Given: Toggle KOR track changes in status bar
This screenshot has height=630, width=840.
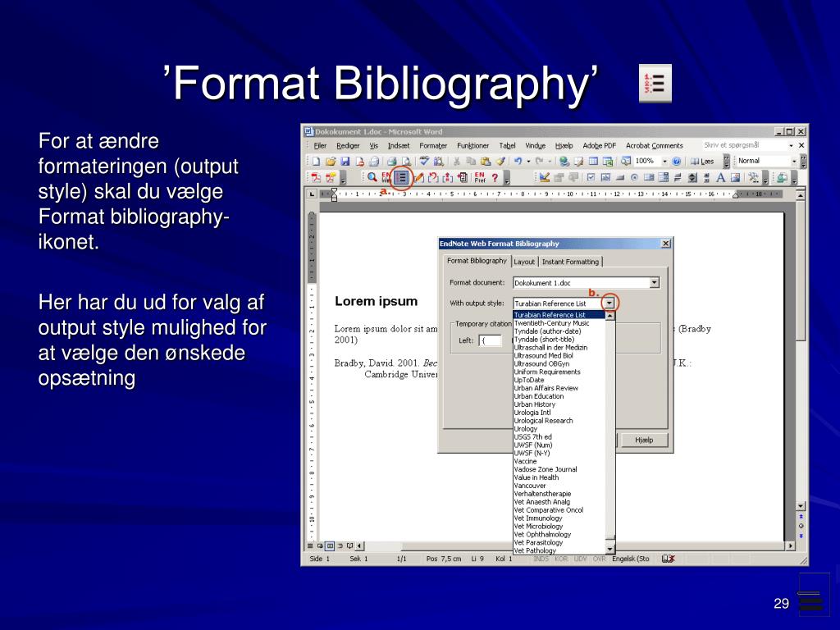Looking at the screenshot, I should coord(561,559).
